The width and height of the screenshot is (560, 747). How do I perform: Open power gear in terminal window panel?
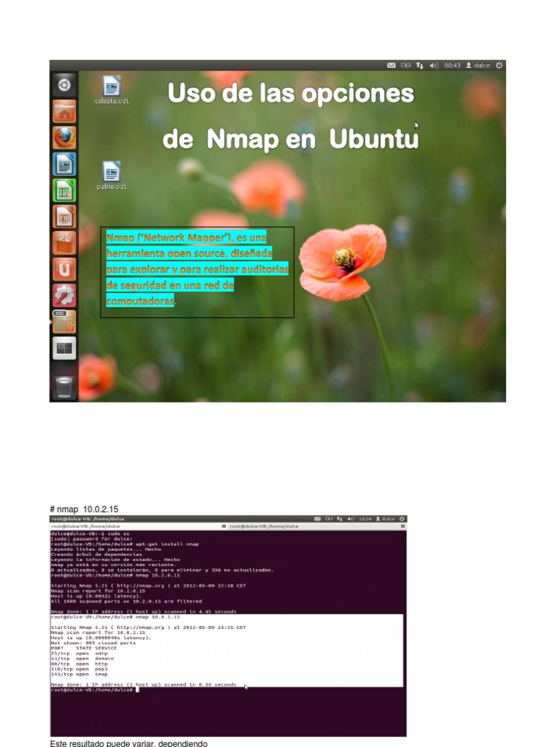click(x=402, y=519)
